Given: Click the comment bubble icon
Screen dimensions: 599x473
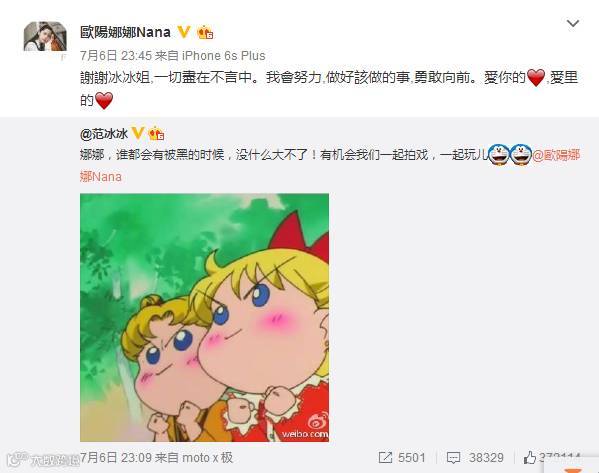Looking at the screenshot, I should pos(453,458).
